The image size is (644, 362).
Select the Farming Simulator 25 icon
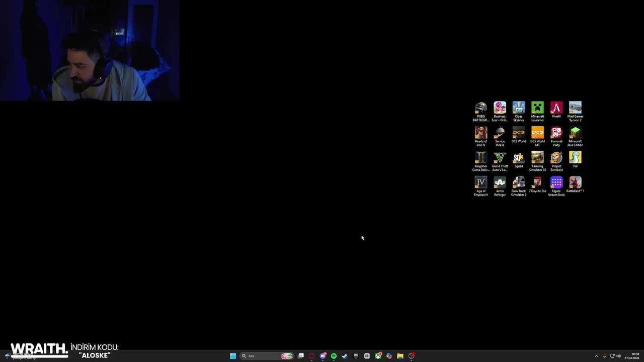pyautogui.click(x=537, y=161)
